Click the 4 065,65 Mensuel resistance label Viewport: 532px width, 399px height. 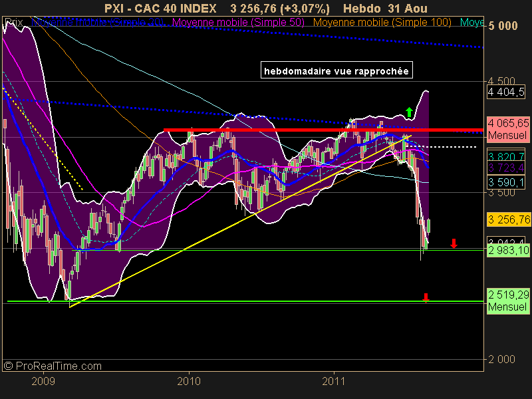(x=508, y=129)
